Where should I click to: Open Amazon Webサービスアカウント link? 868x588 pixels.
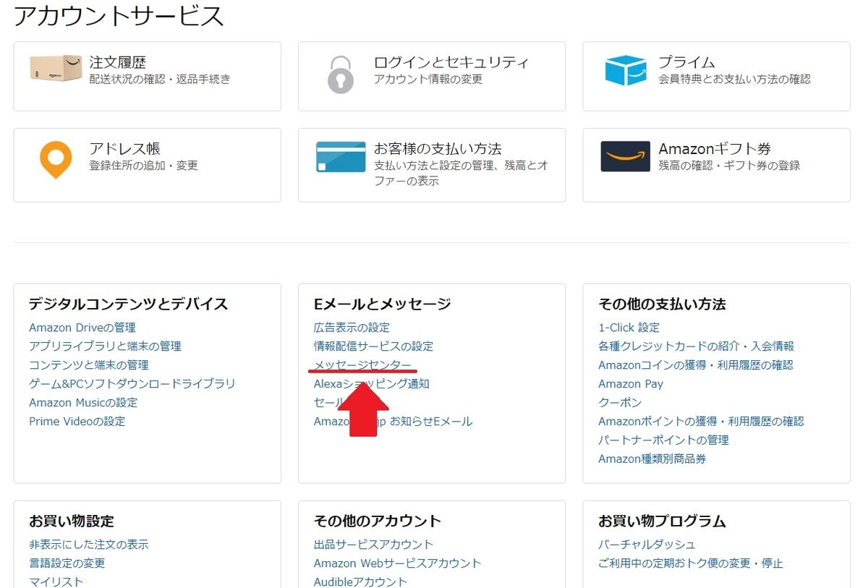(x=398, y=563)
